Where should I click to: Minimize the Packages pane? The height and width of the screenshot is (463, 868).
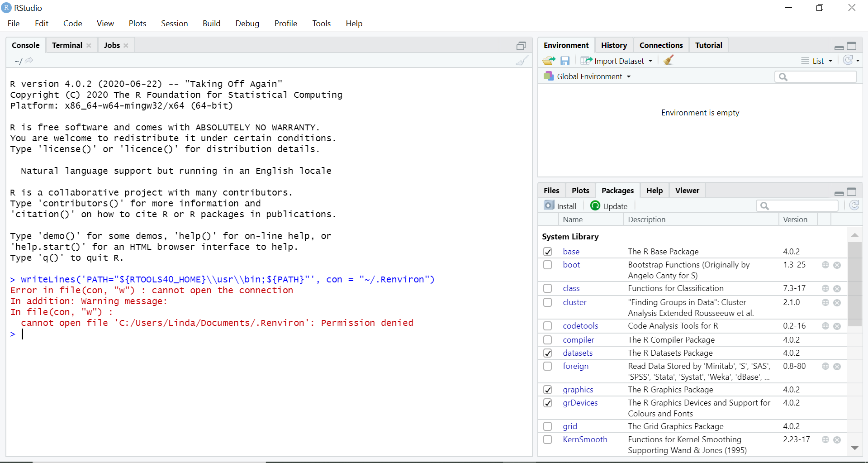pos(839,193)
